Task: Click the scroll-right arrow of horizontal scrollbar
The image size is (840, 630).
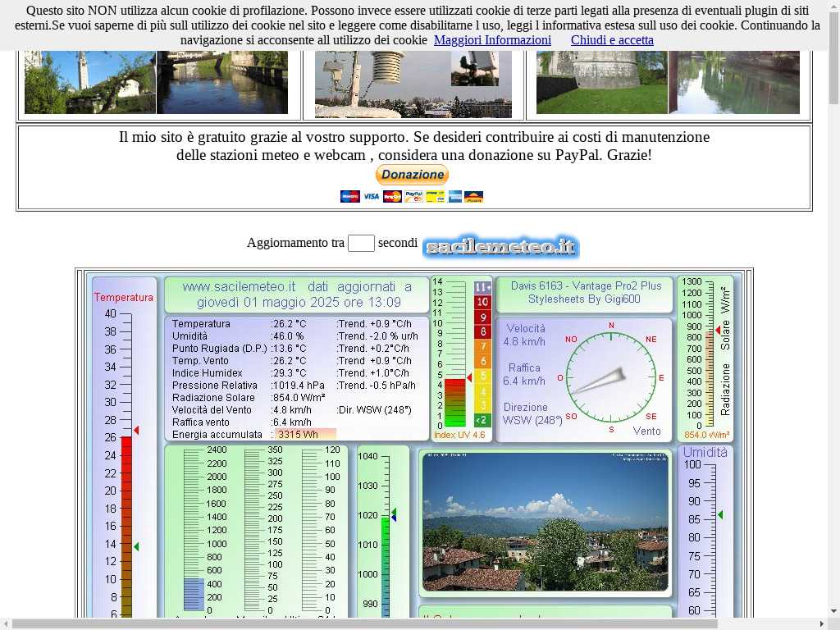Action: 822,624
